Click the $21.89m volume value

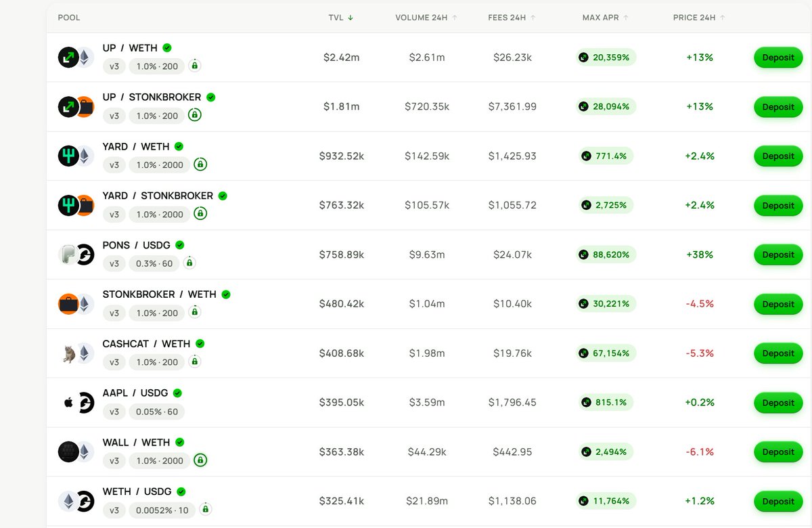[427, 502]
